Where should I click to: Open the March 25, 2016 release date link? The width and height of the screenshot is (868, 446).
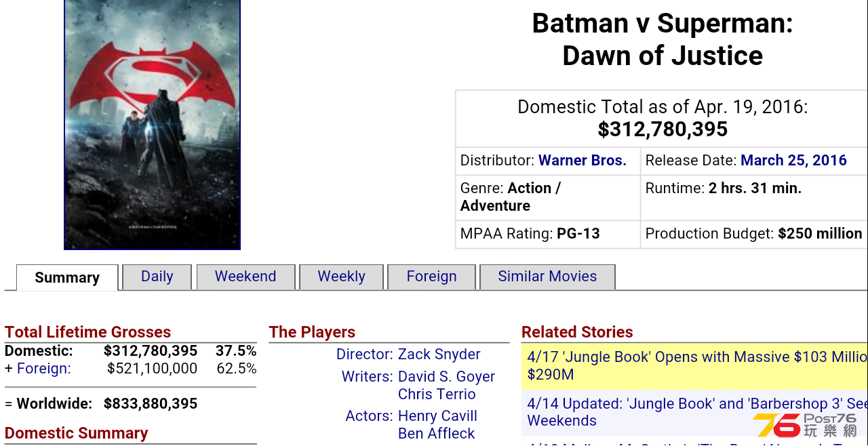coord(793,161)
